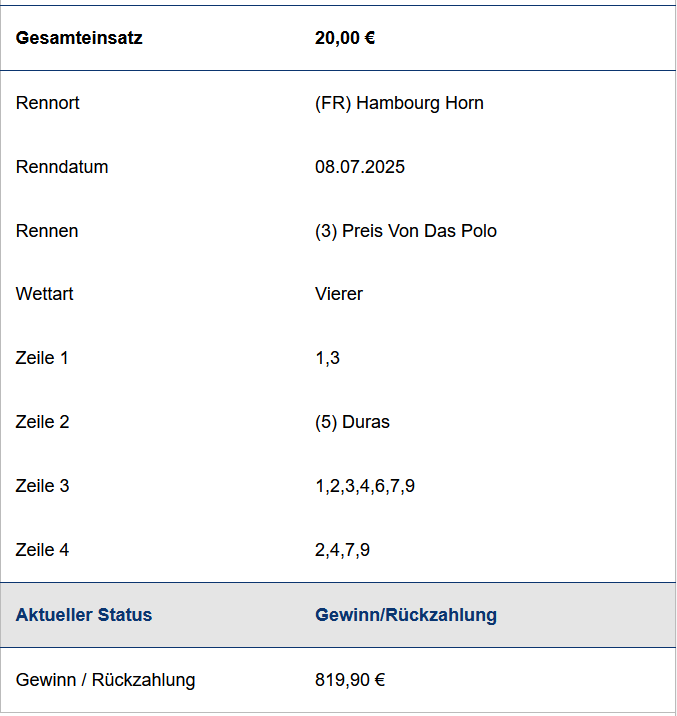
Task: Click the Zeile 2 label
Action: (42, 421)
